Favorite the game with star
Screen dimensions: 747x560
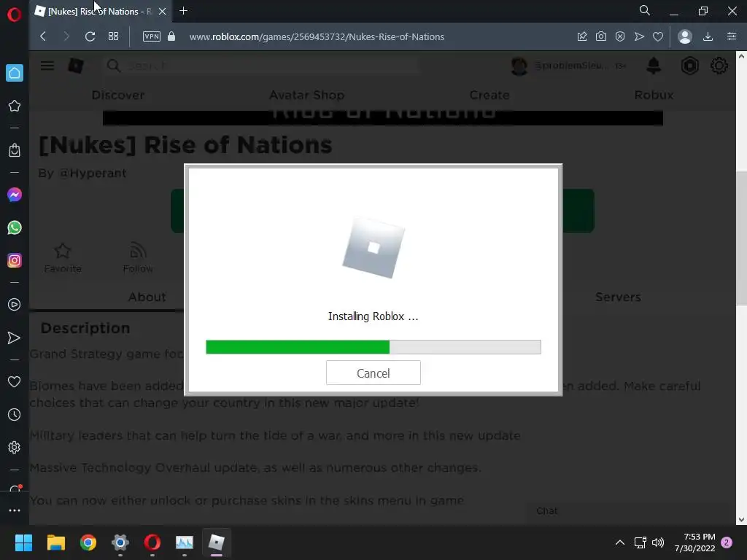tap(63, 257)
